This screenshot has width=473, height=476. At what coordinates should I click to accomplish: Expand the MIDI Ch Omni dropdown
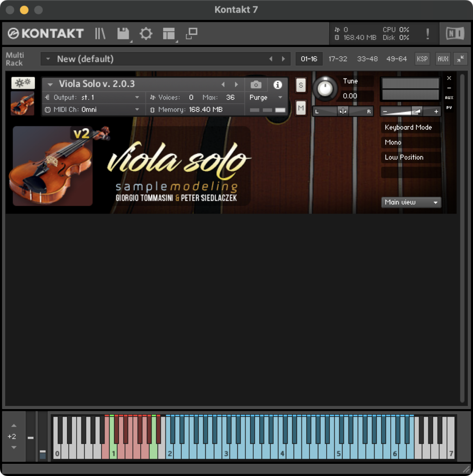(x=137, y=110)
